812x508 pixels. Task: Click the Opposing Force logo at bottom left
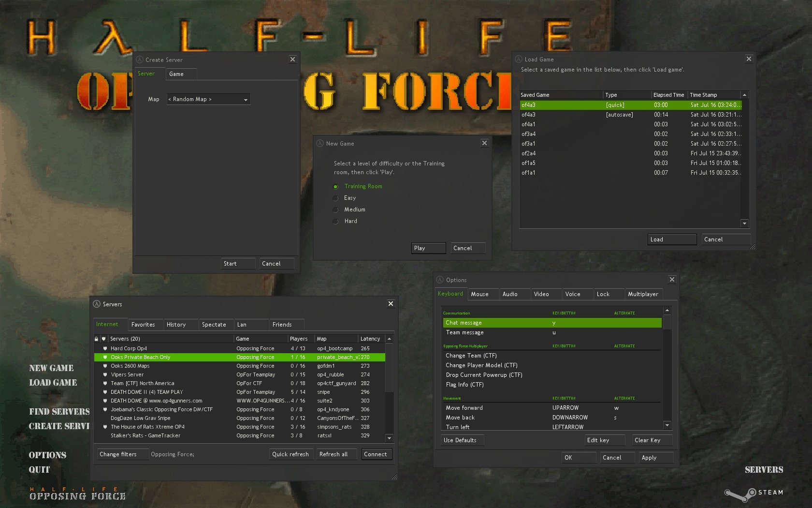77,493
